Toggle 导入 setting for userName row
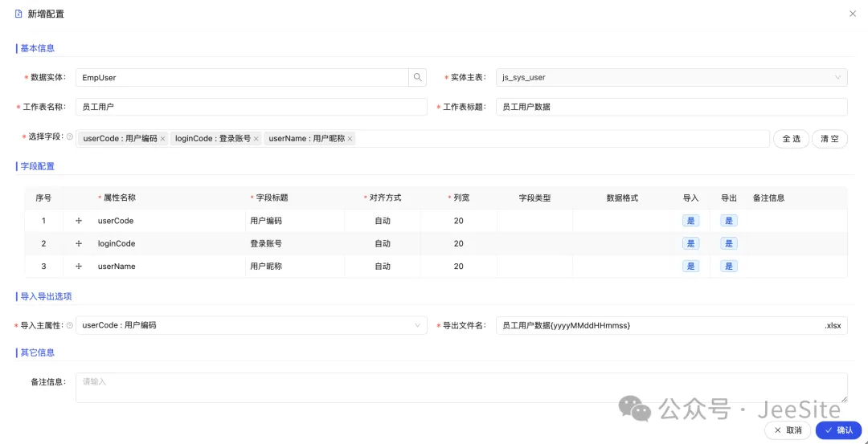This screenshot has width=868, height=444. coord(690,267)
